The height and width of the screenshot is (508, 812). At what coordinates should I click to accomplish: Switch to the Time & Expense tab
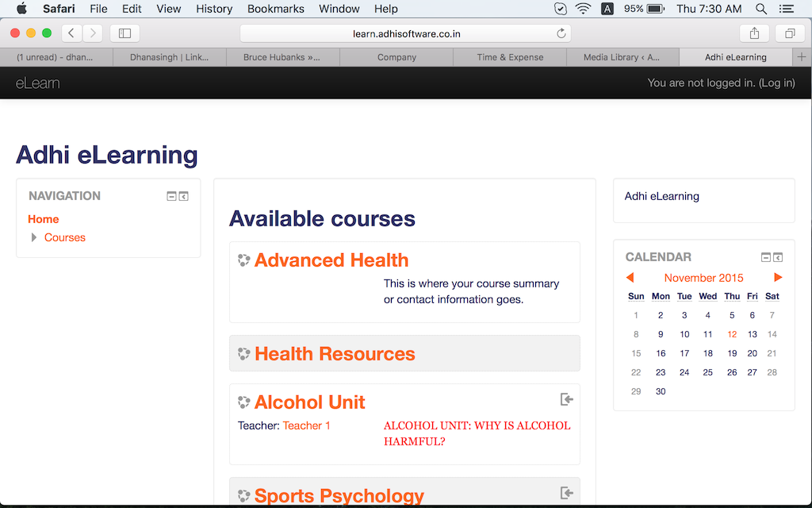510,57
